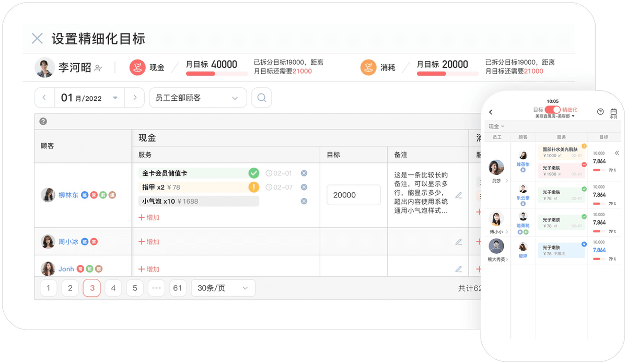Select current page 3
The image size is (627, 364).
[x=92, y=288]
